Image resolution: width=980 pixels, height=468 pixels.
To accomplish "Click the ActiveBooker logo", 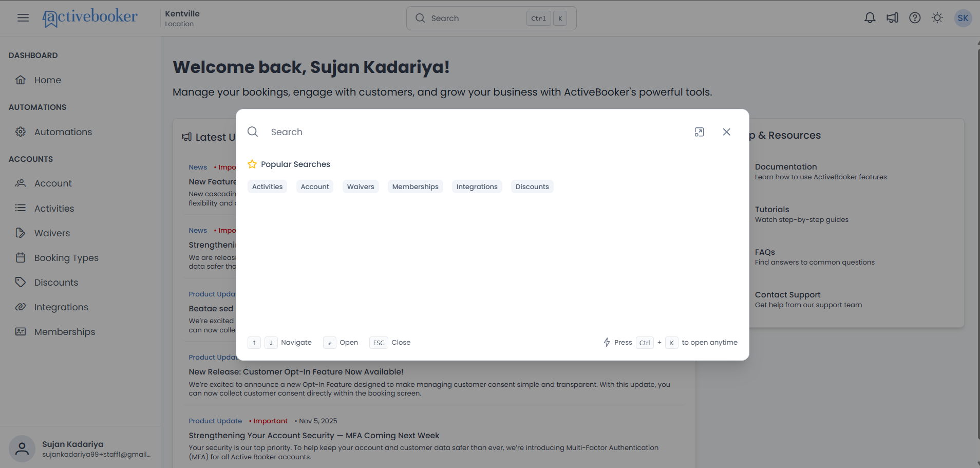I will click(90, 18).
